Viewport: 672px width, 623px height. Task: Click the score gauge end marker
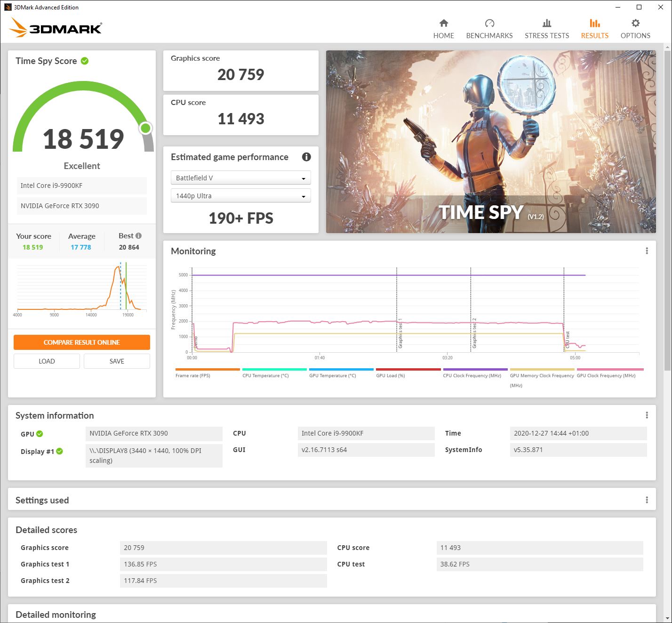coord(146,128)
